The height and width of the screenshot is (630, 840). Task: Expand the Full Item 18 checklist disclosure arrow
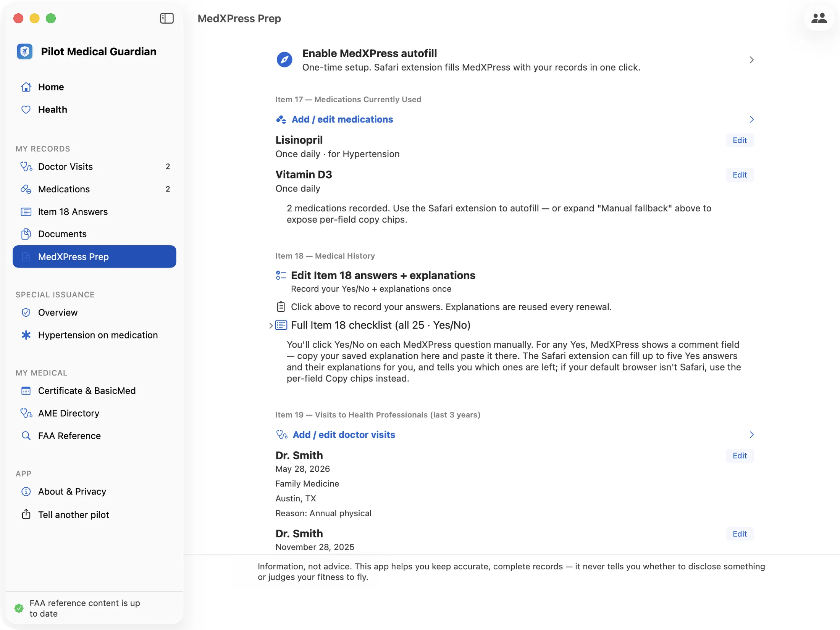point(271,325)
